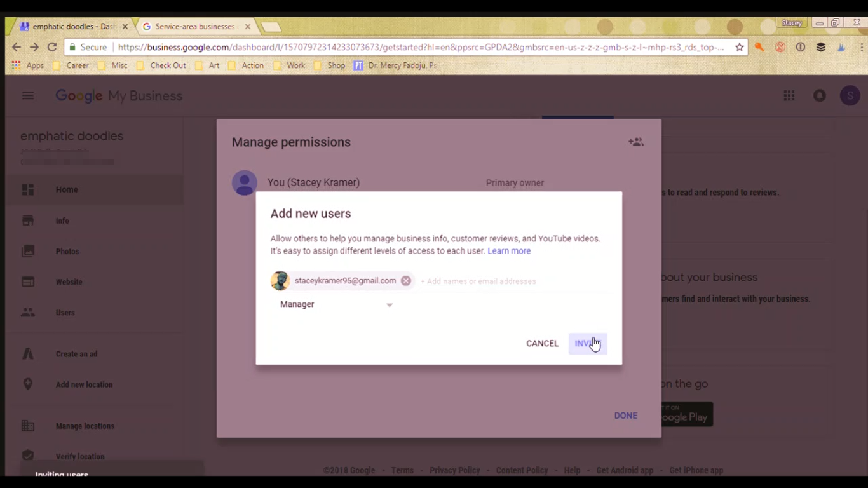Open the Terms footer link
Viewport: 868px width, 488px height.
point(402,471)
